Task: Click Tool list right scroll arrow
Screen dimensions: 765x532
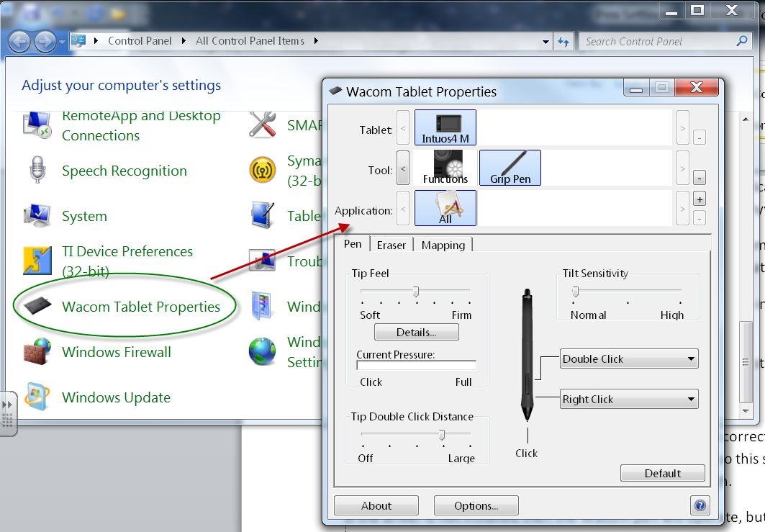Action: (x=682, y=168)
